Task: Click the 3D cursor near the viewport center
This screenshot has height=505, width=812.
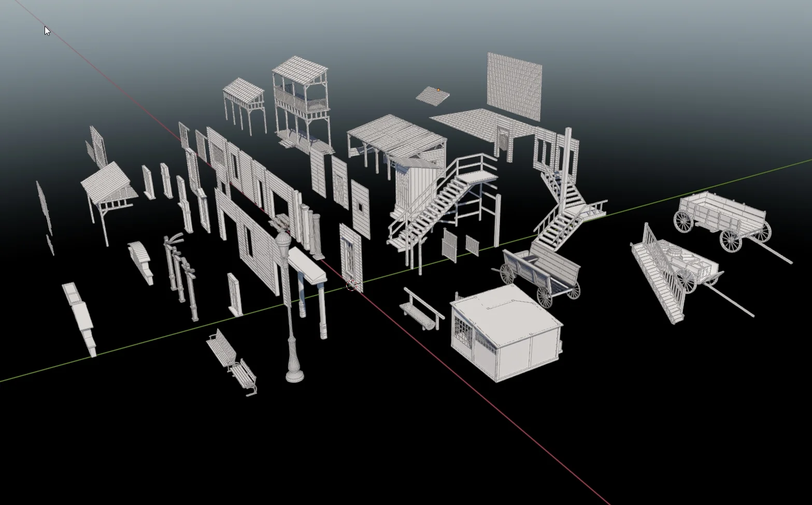Action: click(351, 285)
